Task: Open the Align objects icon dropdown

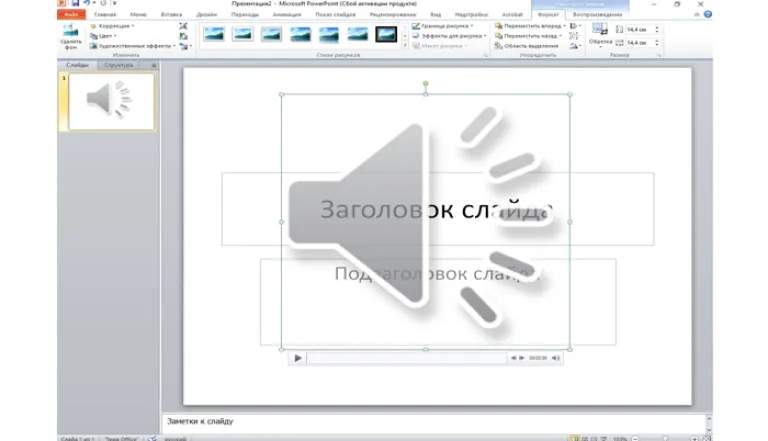Action: 575,26
